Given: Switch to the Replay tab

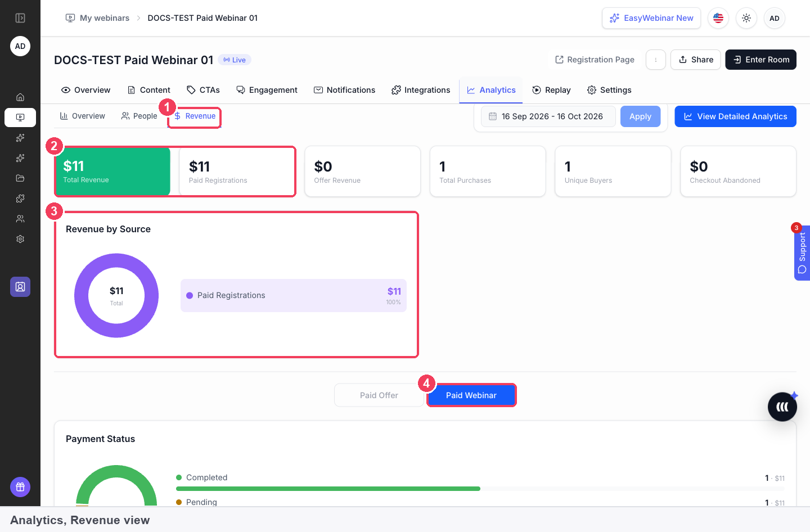Looking at the screenshot, I should pos(552,90).
